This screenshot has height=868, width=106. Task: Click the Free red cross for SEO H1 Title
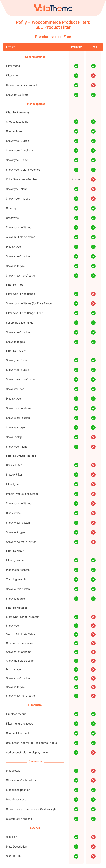coord(93,856)
